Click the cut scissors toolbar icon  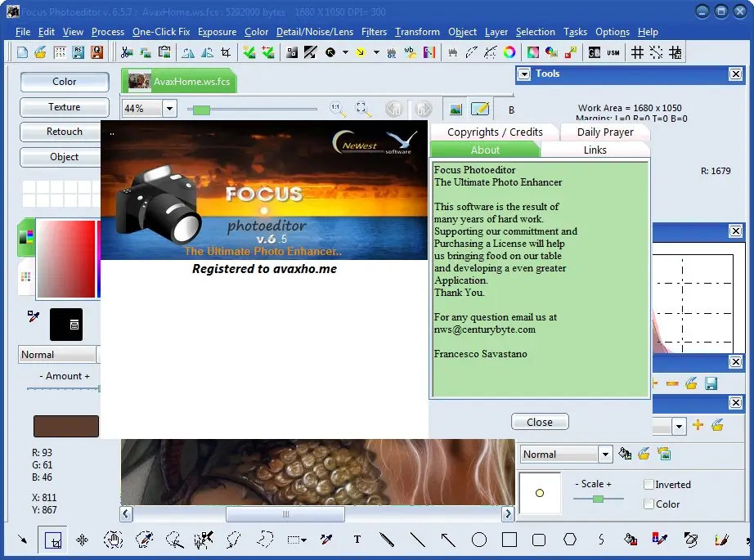[127, 52]
